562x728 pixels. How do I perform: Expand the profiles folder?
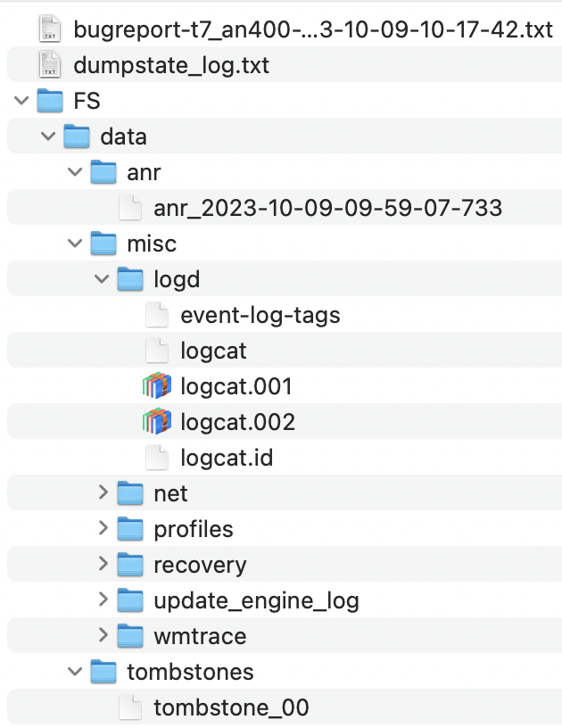coord(102,529)
